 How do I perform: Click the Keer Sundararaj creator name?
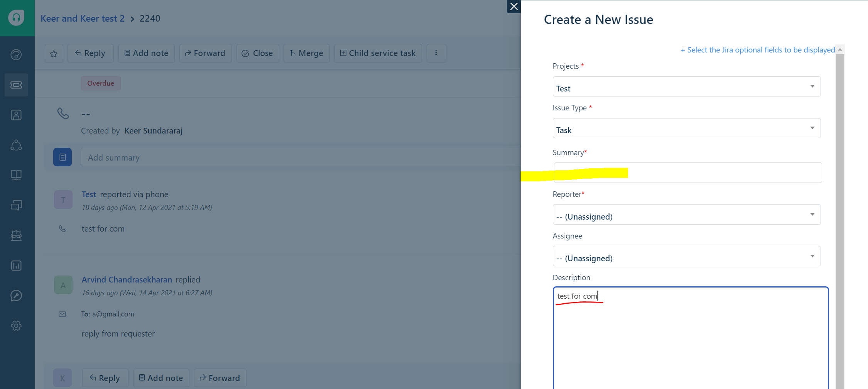coord(154,131)
